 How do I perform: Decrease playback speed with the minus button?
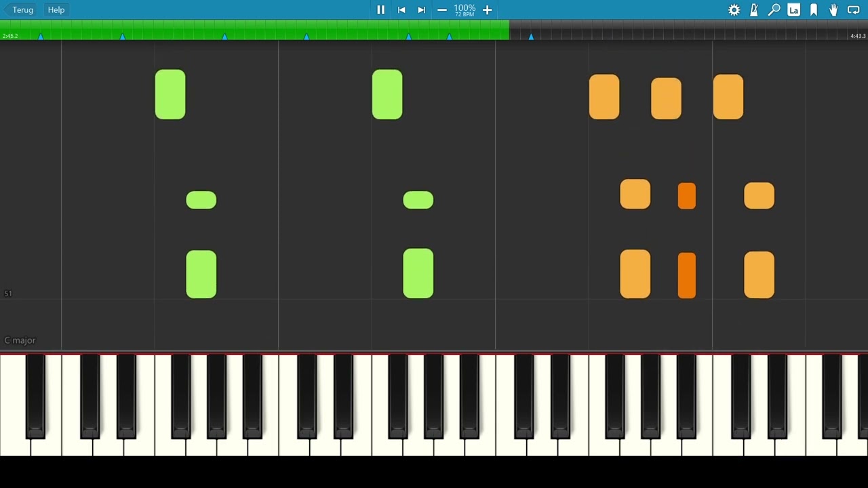(x=442, y=9)
